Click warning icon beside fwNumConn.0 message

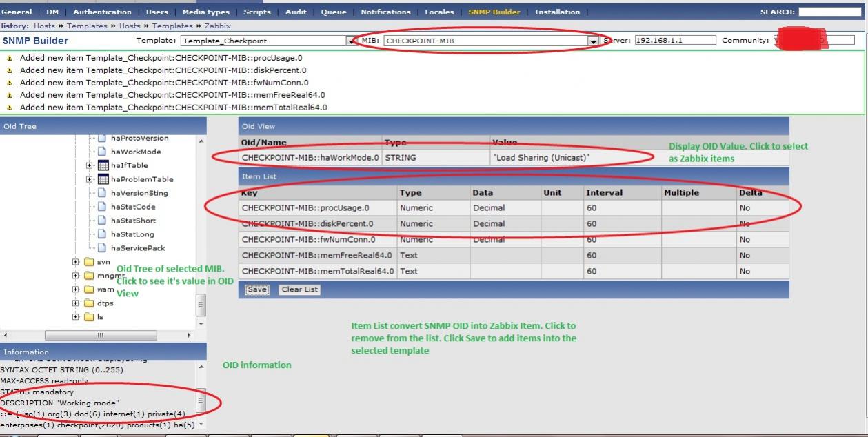(x=10, y=83)
